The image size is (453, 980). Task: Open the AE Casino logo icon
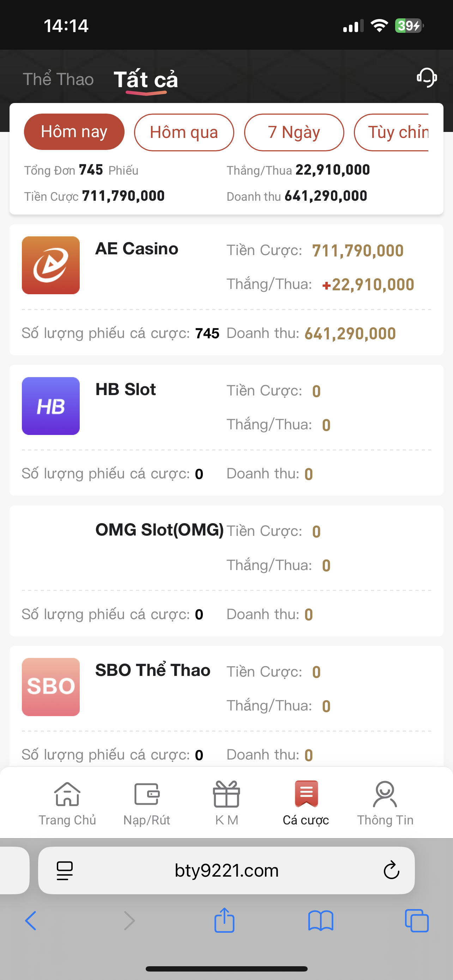50,265
